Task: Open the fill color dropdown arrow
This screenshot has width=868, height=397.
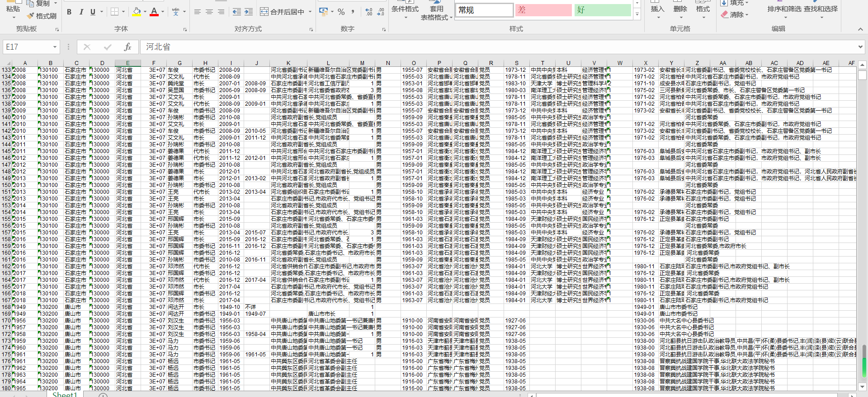Action: point(145,12)
